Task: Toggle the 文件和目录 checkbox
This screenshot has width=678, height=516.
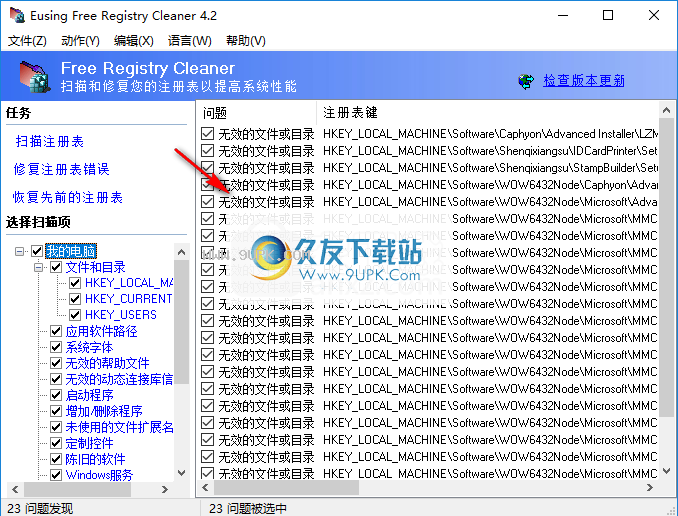Action: (x=56, y=267)
